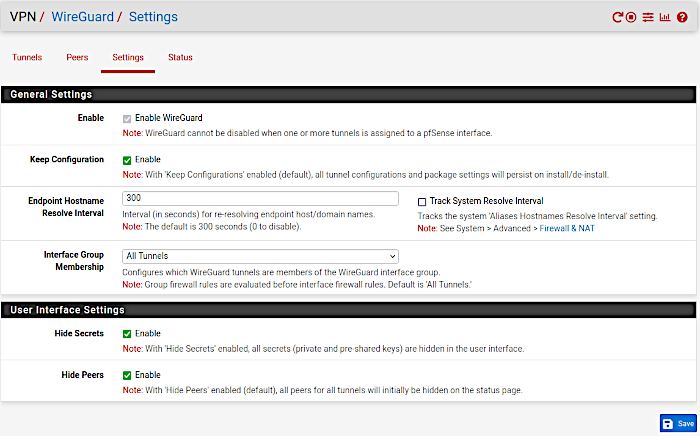Toggle the Keep Configuration checkbox
The image size is (700, 436).
(127, 159)
